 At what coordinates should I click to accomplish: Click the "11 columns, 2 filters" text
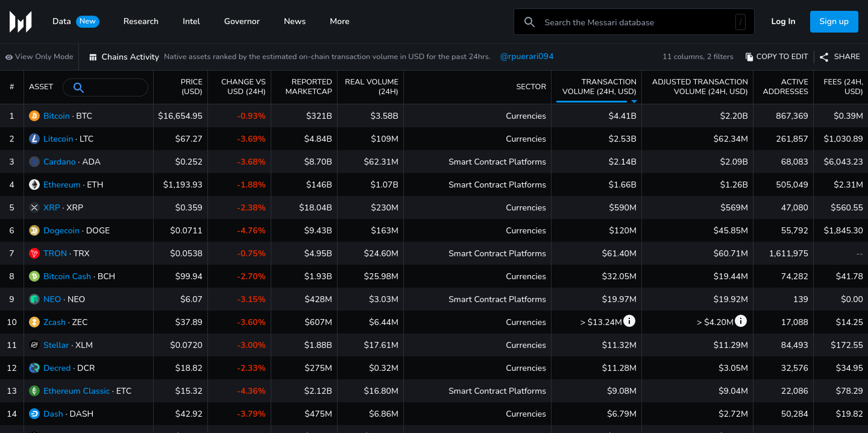[698, 57]
